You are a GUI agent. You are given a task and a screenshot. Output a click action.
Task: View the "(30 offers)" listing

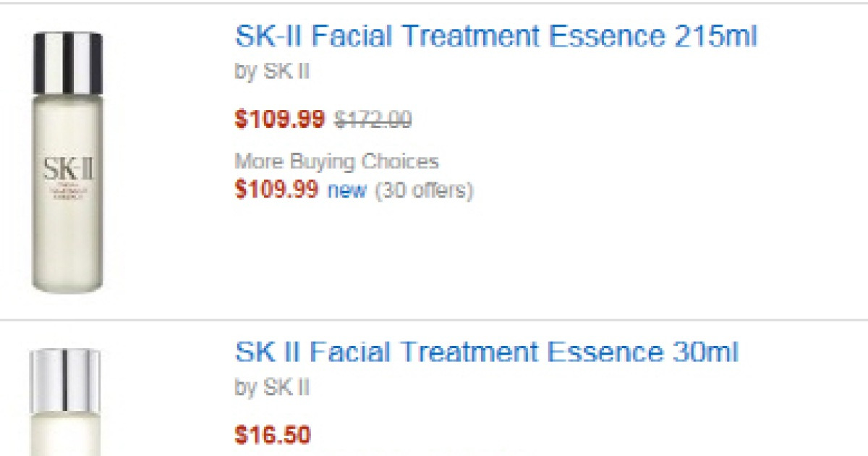424,190
